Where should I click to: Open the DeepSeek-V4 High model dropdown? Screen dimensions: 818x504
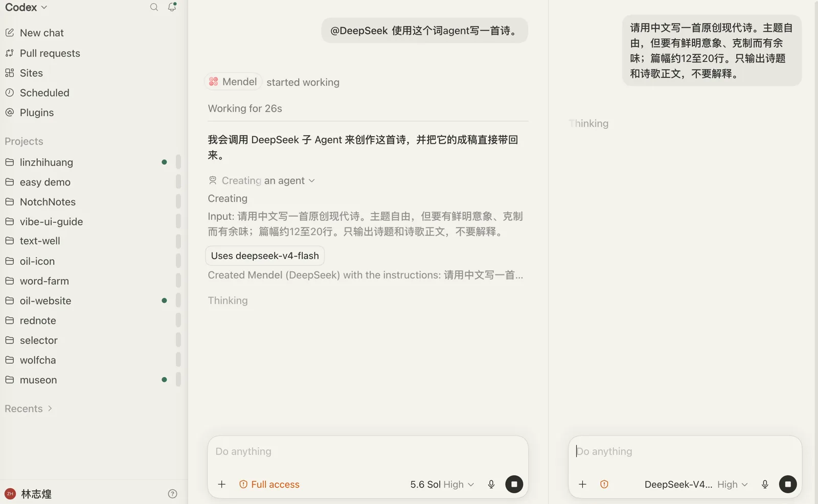[696, 484]
